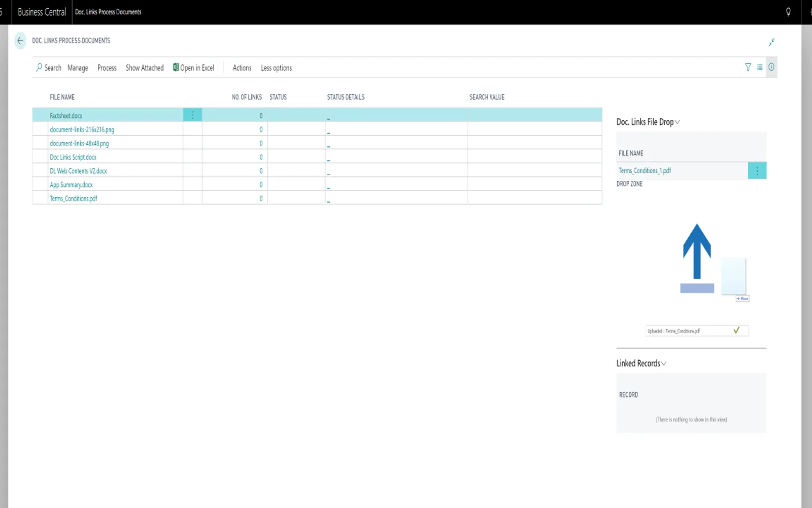Open in Excel icon button
812x508 pixels.
point(193,68)
